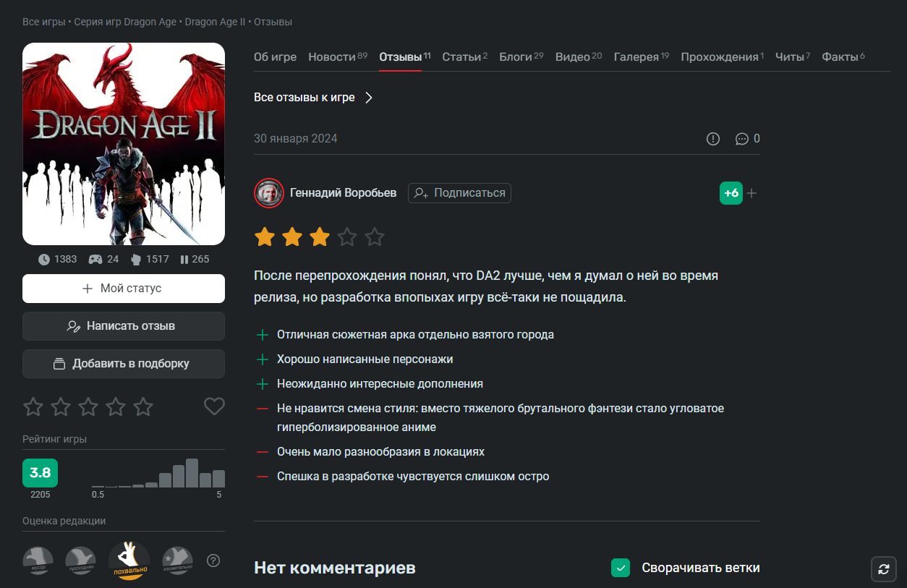Click the pause icon with 265 count

(x=184, y=259)
